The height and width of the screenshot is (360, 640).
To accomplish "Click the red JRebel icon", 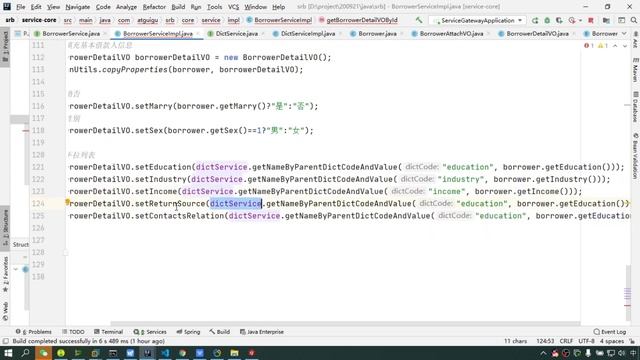I will tap(591, 20).
